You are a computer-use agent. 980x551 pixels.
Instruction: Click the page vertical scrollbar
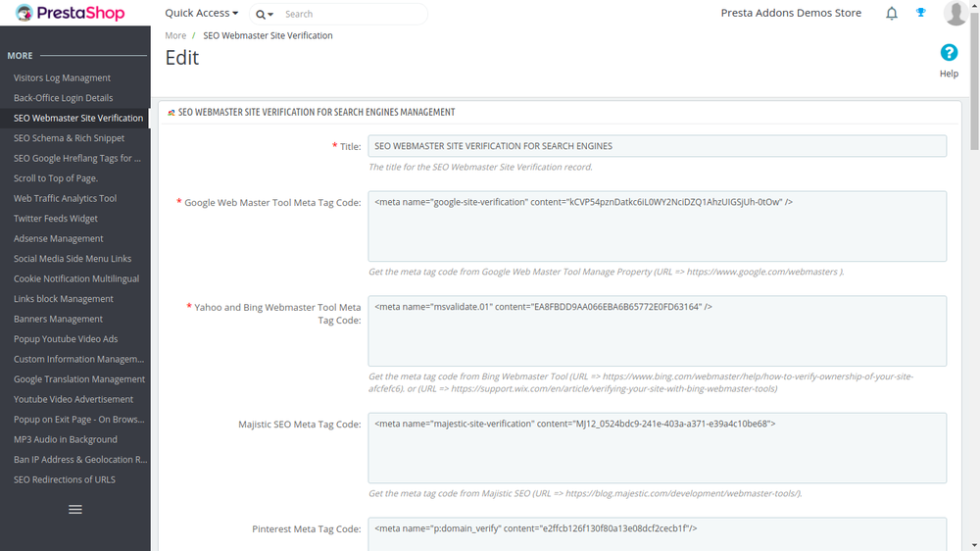(x=974, y=81)
